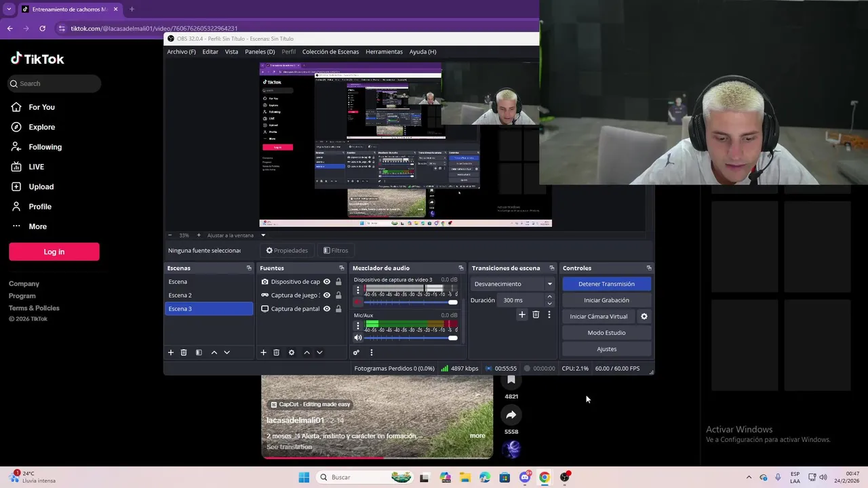
Task: Open Colección de Escenas menu
Action: tap(330, 52)
